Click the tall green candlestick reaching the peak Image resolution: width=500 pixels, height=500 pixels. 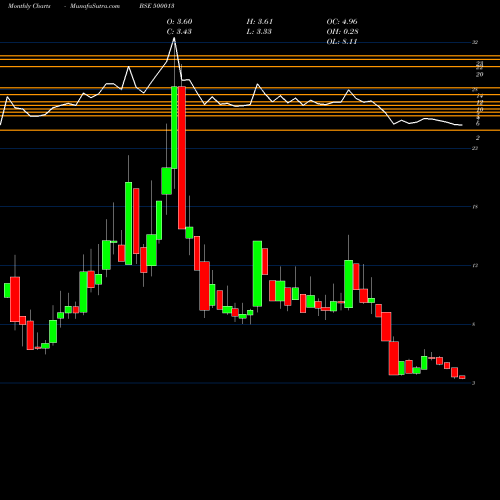coord(174,127)
